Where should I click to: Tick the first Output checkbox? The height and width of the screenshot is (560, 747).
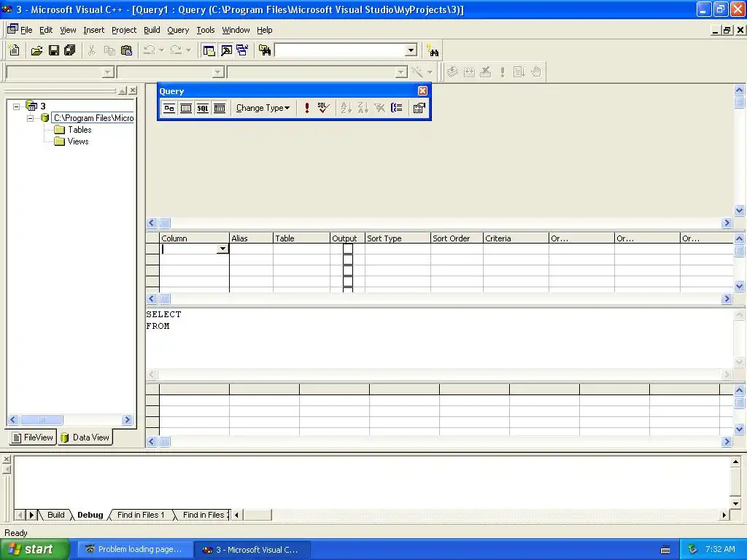[x=348, y=249]
